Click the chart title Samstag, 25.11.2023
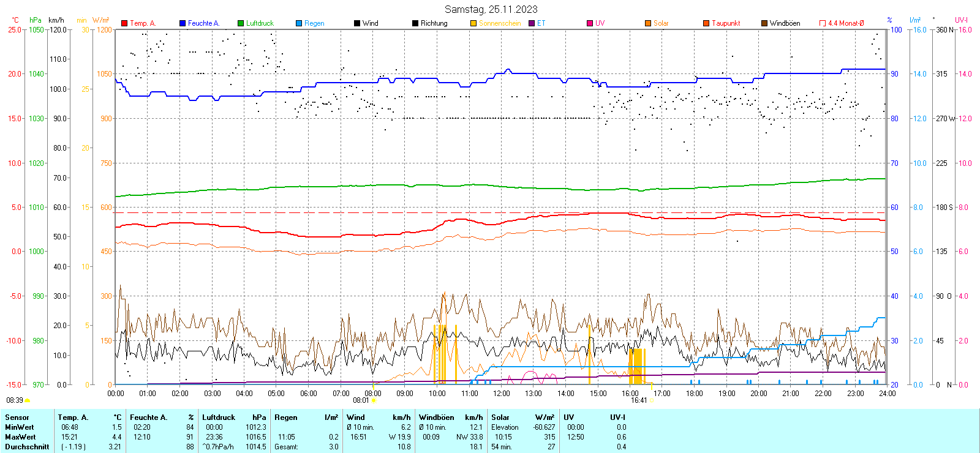The image size is (980, 453). tap(491, 9)
